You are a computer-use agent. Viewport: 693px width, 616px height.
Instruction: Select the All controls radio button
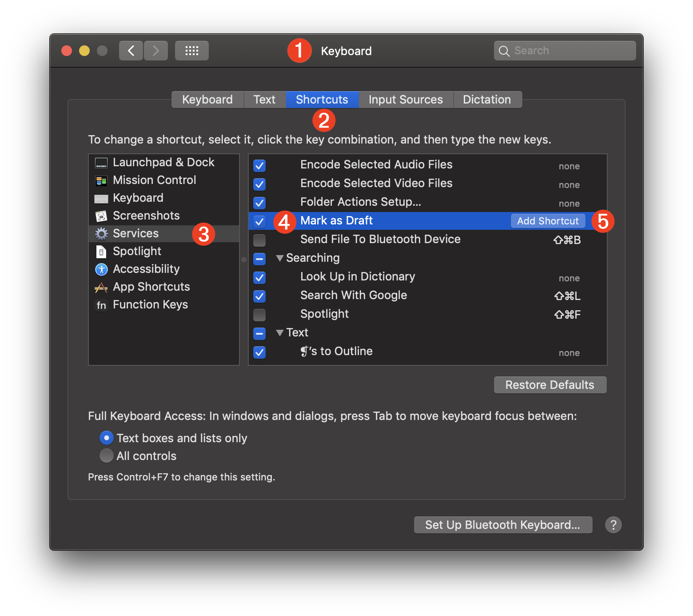pyautogui.click(x=106, y=456)
